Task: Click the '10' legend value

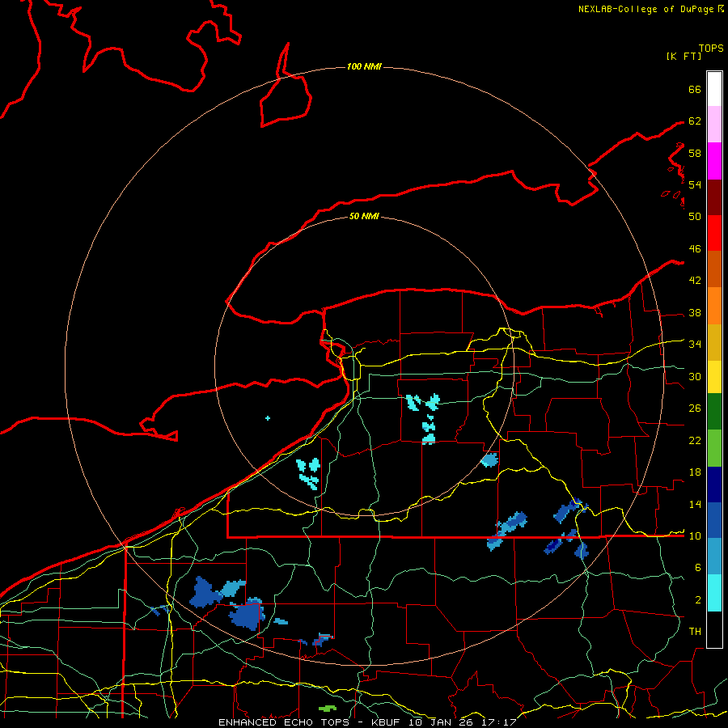Action: click(695, 535)
